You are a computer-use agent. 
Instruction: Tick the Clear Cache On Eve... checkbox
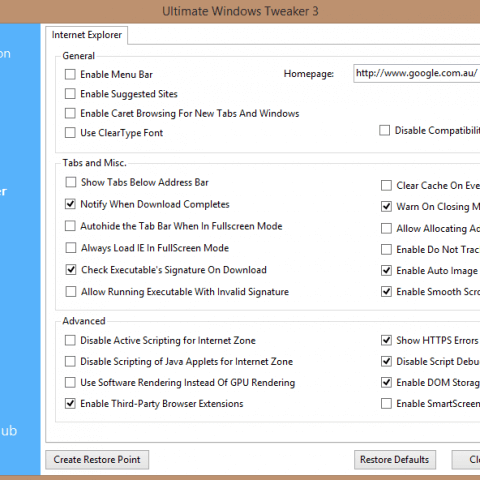(x=386, y=186)
